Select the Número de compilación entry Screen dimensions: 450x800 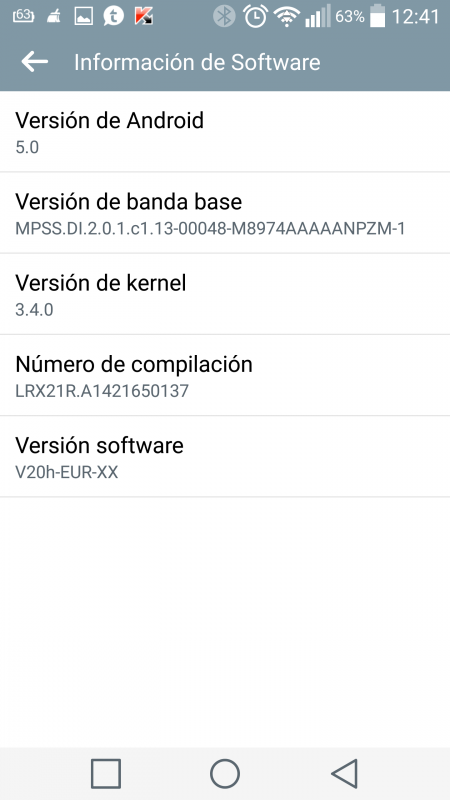pos(225,376)
